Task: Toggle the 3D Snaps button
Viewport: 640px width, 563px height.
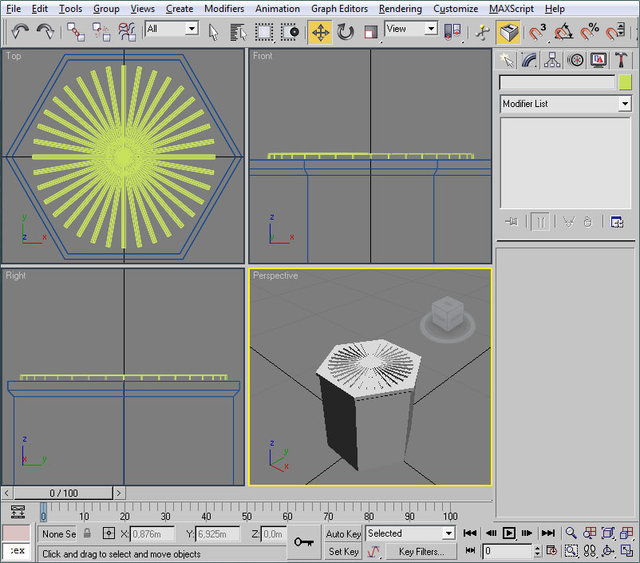Action: (x=537, y=31)
